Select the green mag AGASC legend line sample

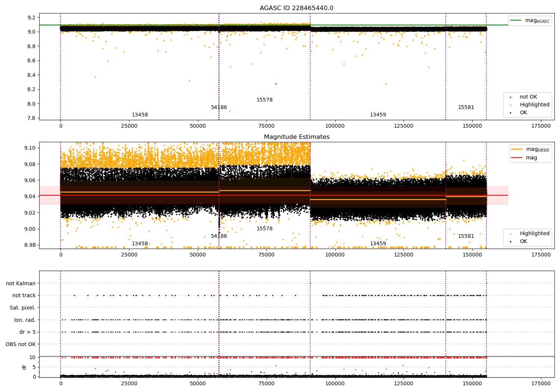pos(516,21)
